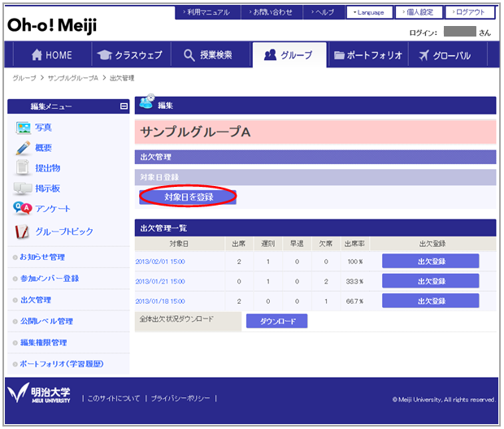504x429 pixels.
Task: Click the このサイトについて footer link
Action: [x=114, y=398]
